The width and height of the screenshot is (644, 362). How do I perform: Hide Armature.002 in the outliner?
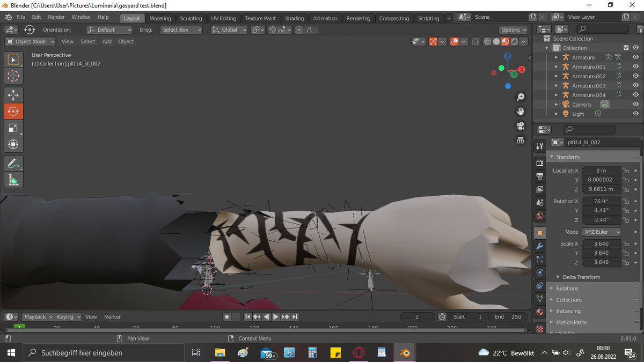coord(635,76)
